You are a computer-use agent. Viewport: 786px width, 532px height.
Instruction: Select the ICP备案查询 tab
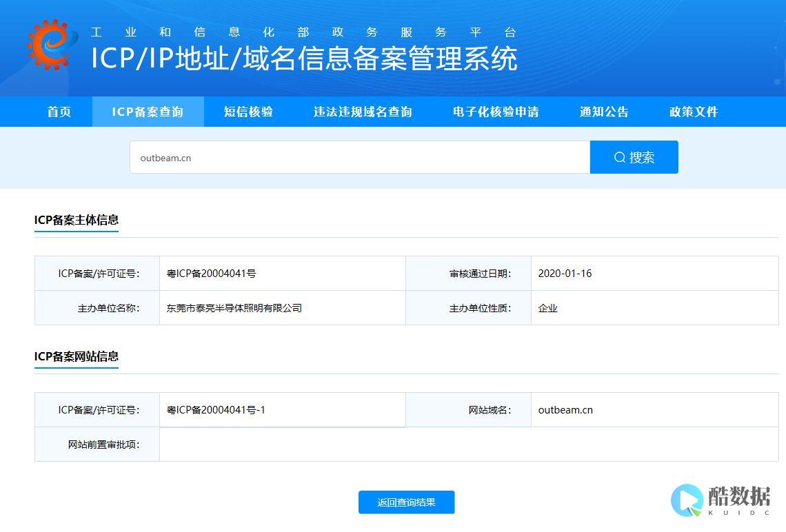pyautogui.click(x=148, y=112)
